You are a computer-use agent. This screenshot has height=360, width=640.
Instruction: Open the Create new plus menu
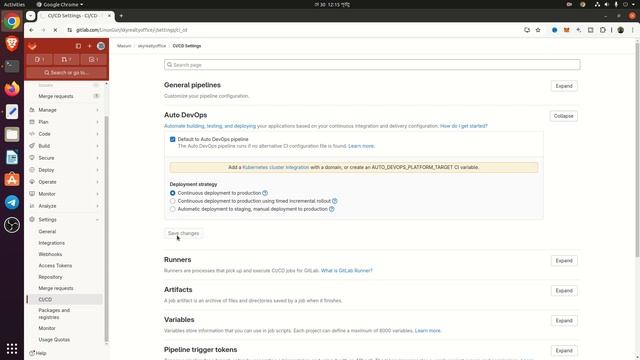89,46
